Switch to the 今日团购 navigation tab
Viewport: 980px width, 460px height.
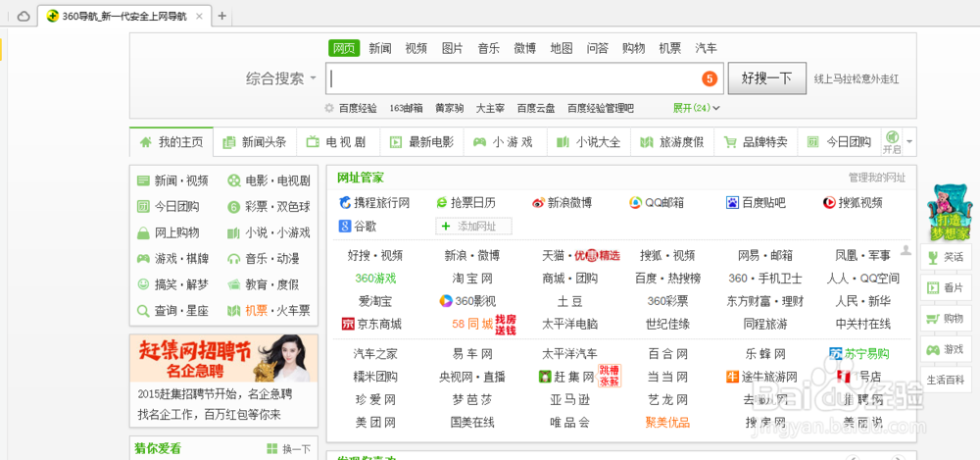click(x=840, y=142)
